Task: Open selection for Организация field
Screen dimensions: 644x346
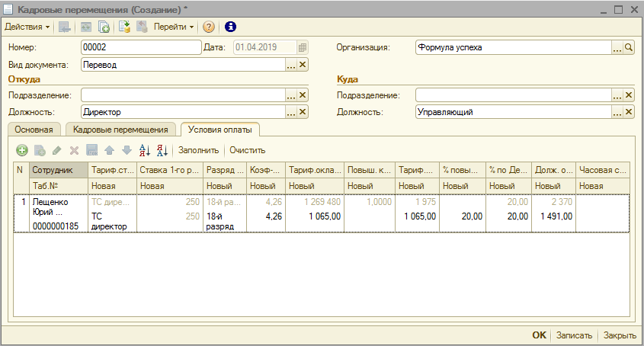Action: pyautogui.click(x=617, y=47)
